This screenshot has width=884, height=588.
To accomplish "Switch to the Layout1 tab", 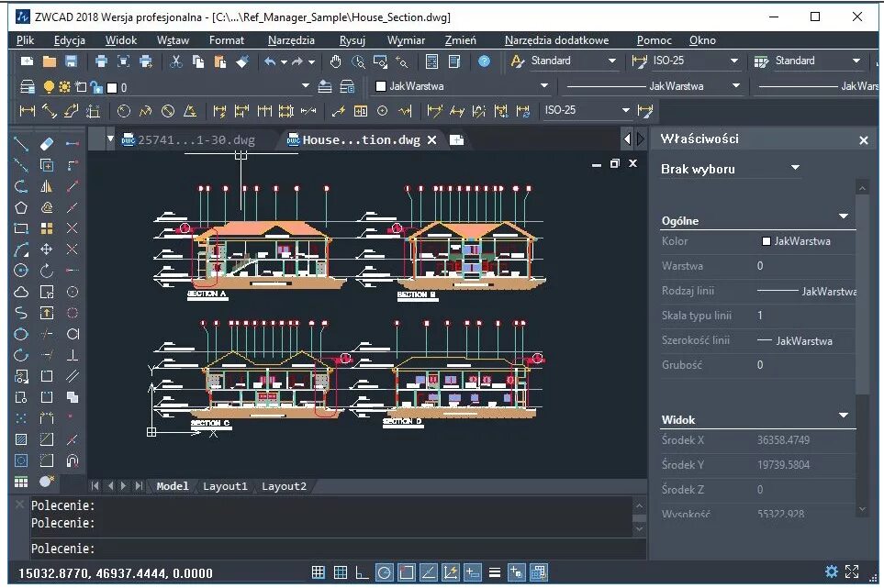I will pos(225,486).
